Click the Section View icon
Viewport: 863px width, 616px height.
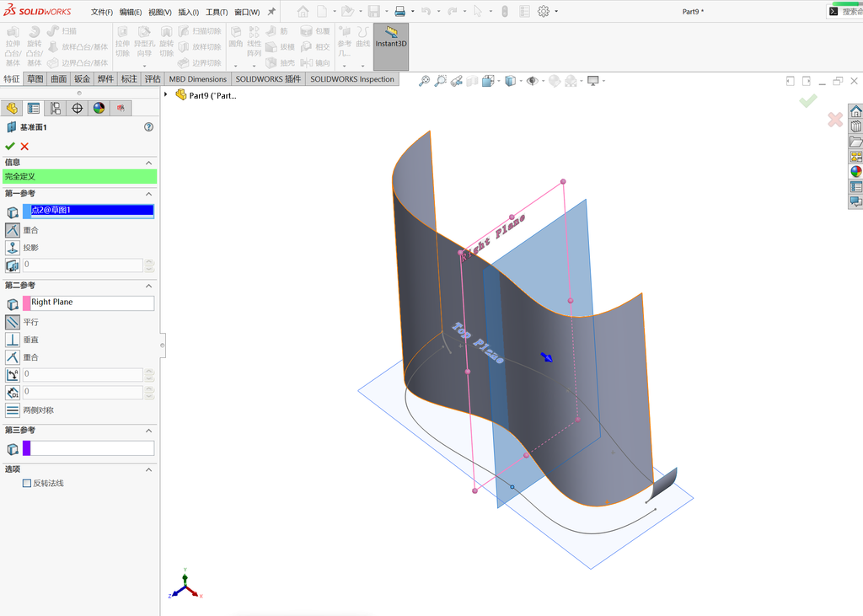(x=472, y=81)
